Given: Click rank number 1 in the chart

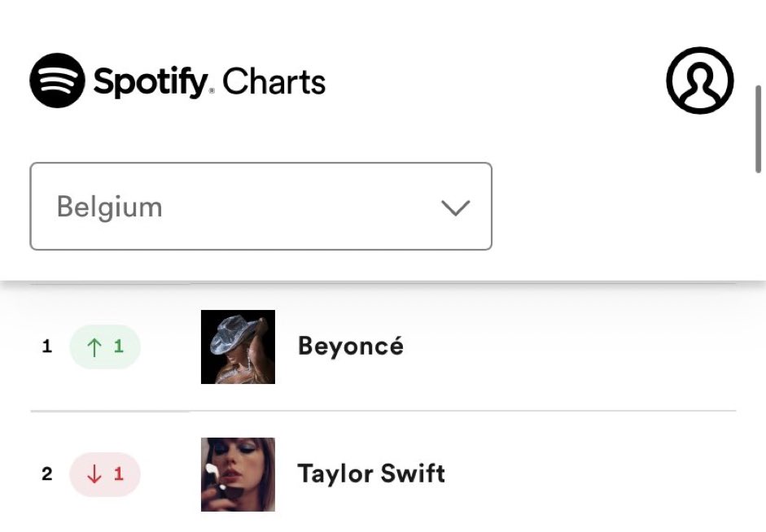Looking at the screenshot, I should click(47, 347).
